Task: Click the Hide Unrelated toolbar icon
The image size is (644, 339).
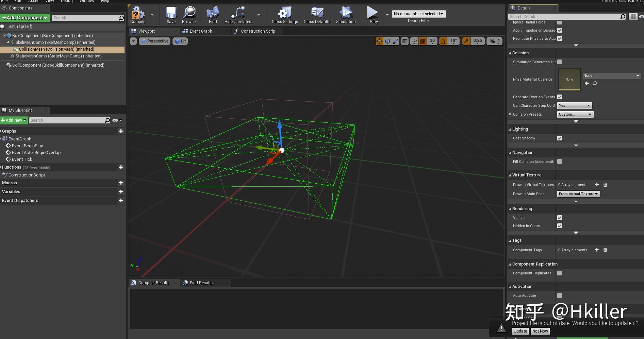Action: click(237, 15)
